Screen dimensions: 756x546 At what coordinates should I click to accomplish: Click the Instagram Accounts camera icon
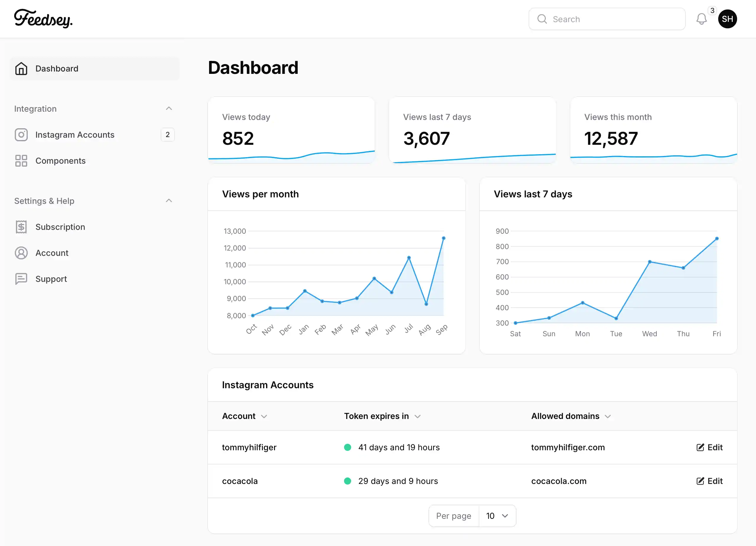(21, 135)
